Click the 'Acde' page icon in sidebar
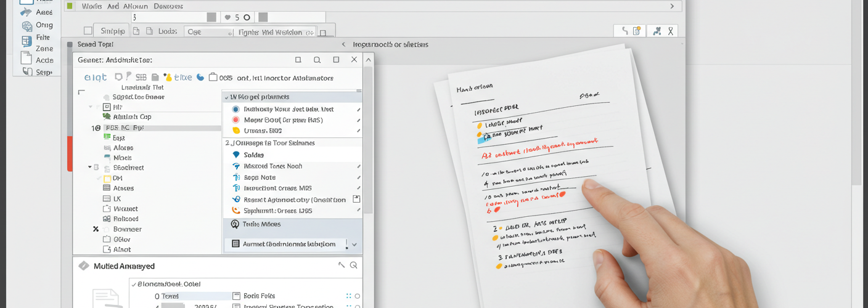Image resolution: width=868 pixels, height=308 pixels. (x=26, y=59)
